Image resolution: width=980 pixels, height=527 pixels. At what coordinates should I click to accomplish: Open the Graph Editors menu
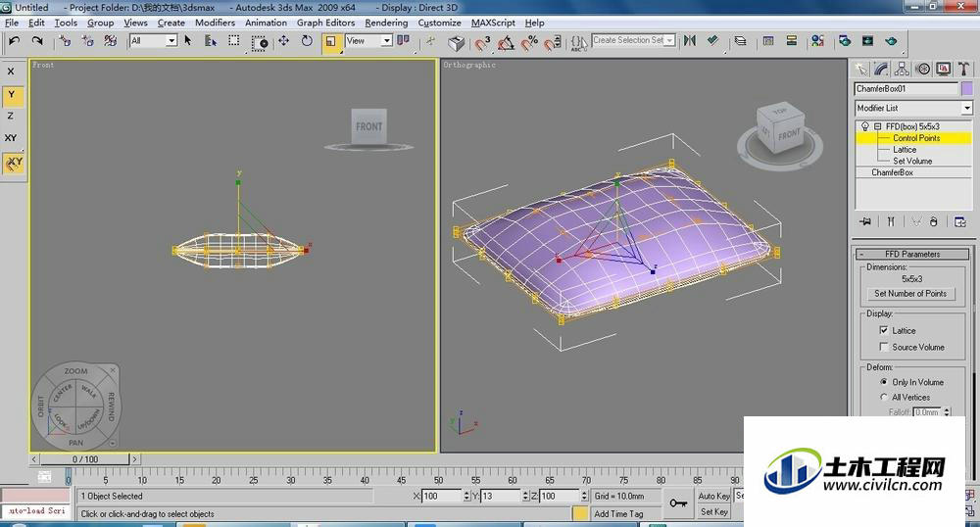click(x=325, y=23)
